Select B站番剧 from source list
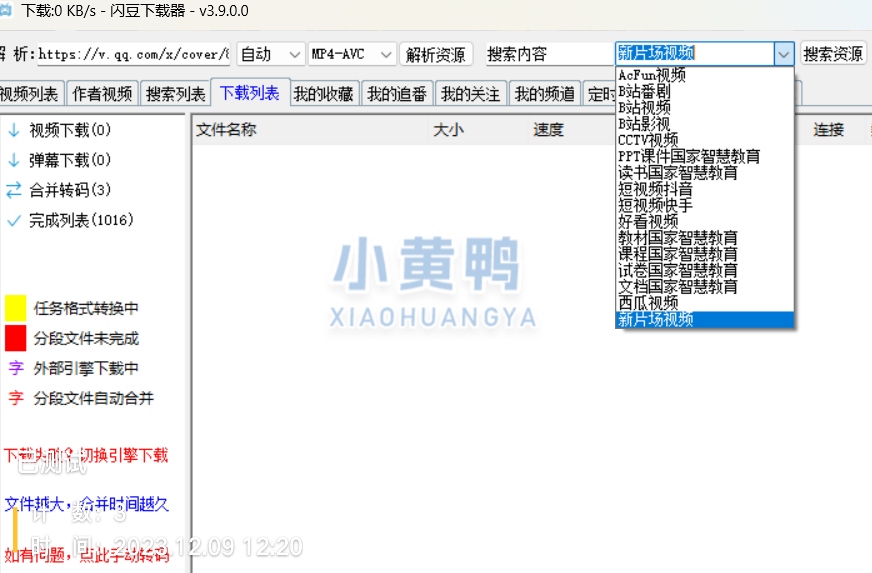872x573 pixels. 705,91
